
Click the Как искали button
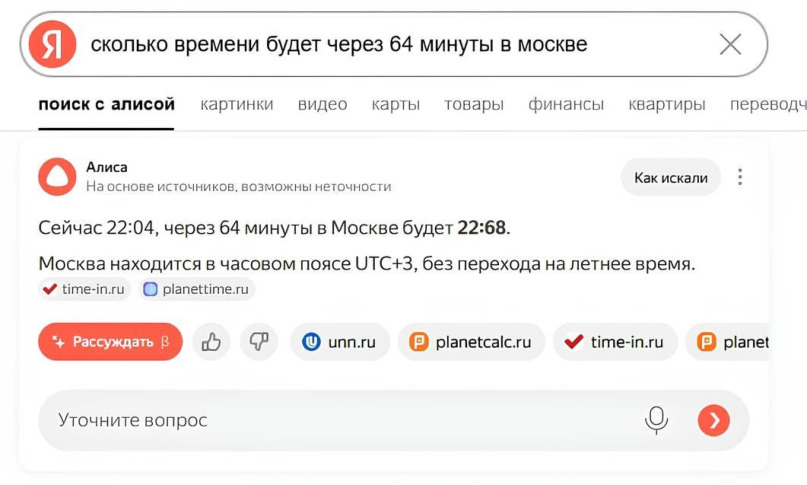tap(670, 178)
